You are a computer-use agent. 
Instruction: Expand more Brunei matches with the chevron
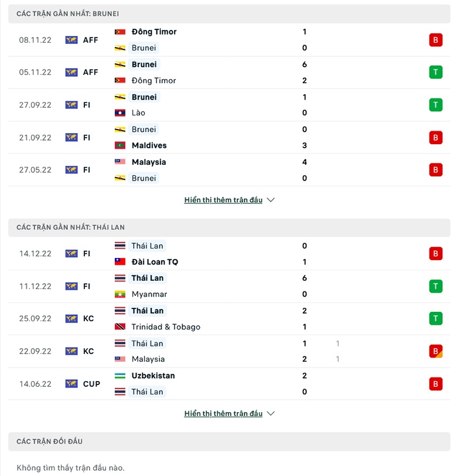click(x=270, y=200)
